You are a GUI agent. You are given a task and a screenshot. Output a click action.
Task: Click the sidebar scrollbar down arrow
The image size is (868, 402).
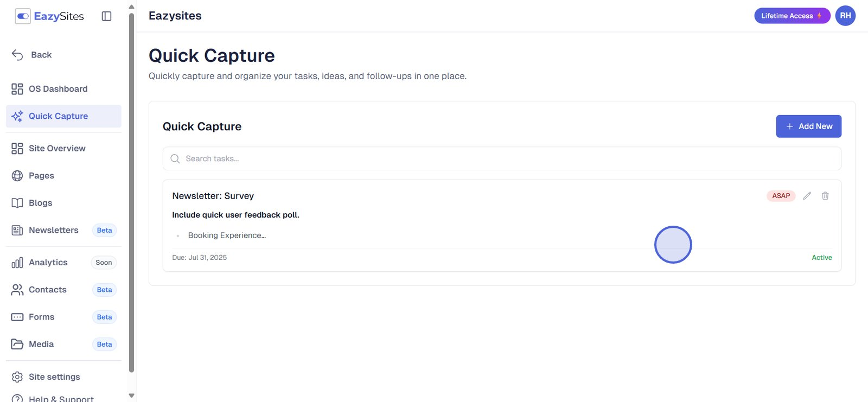pos(131,395)
